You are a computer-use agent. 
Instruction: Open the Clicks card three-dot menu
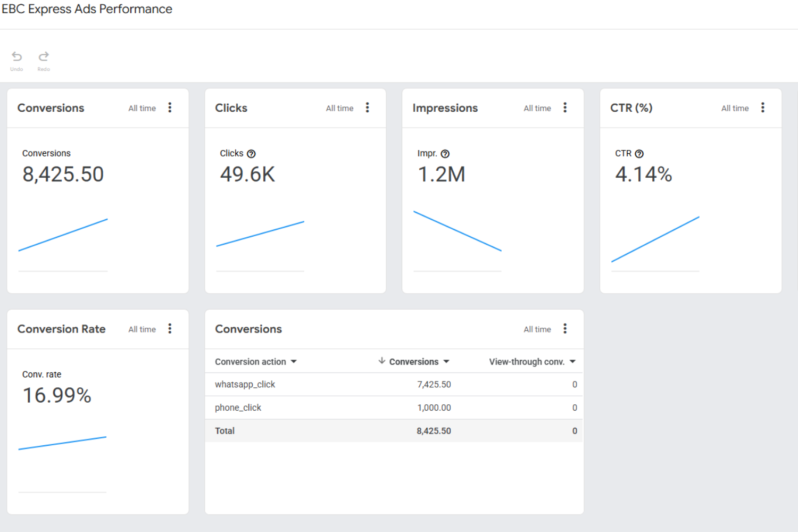[367, 107]
